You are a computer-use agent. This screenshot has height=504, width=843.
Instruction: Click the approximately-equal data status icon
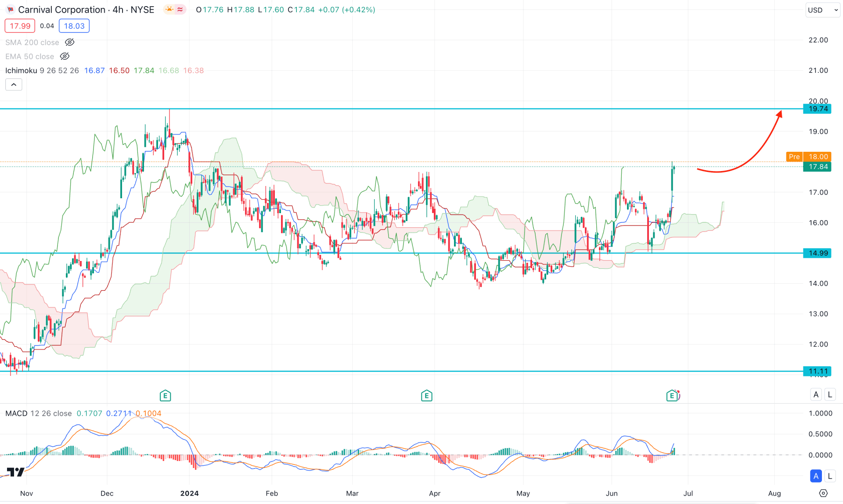click(180, 10)
